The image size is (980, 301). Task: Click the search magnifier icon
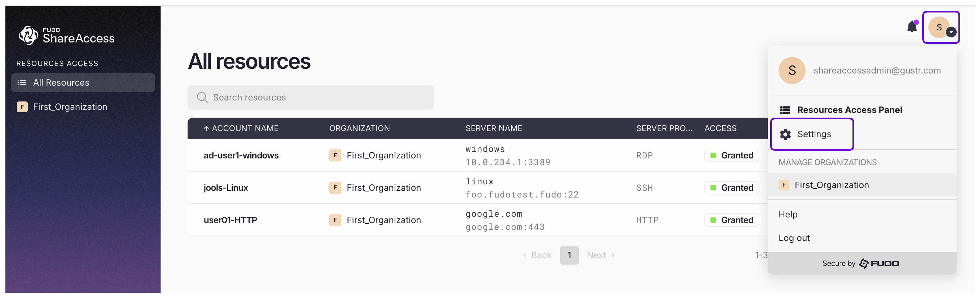click(x=202, y=98)
